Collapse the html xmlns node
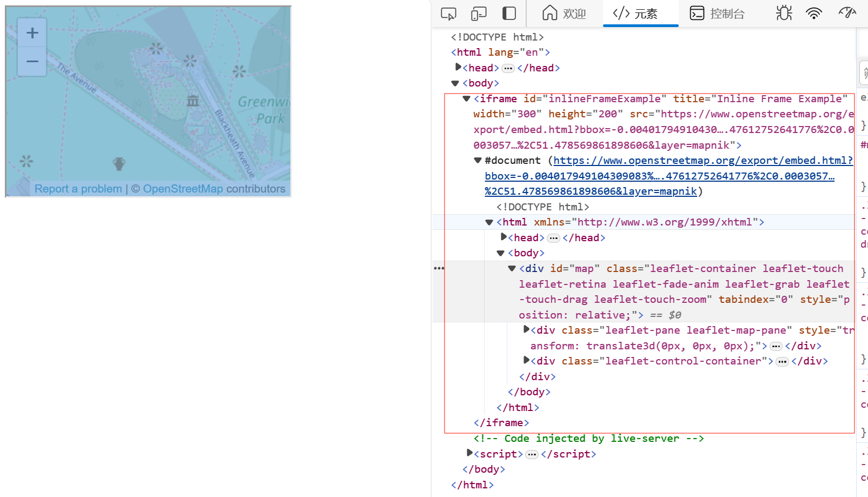The image size is (868, 497). 489,222
